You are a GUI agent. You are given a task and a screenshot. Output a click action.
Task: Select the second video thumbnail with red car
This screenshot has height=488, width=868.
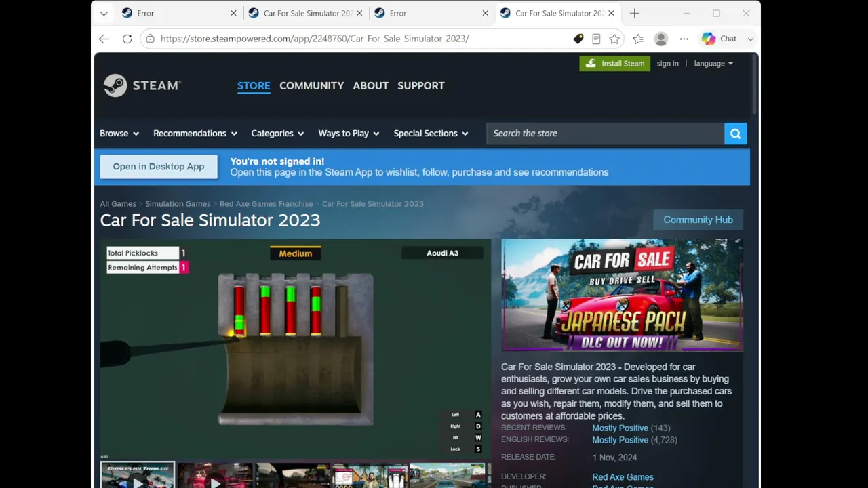[216, 475]
